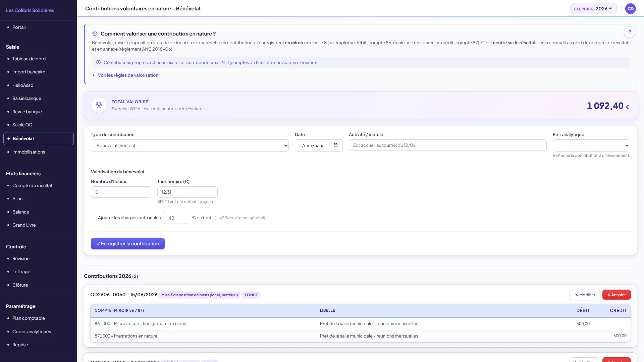Click the volunteers icon in the Total valorisé card
Screen dimensions: 644x362
[99, 105]
